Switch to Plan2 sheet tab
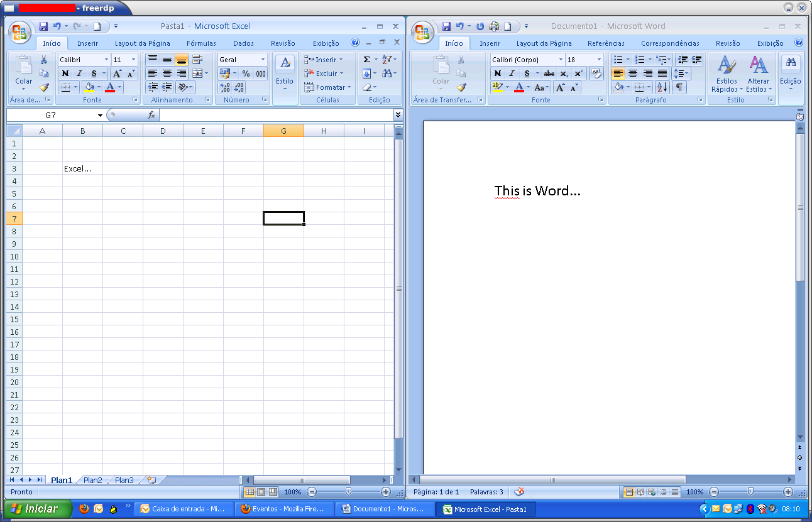This screenshot has width=812, height=522. click(x=92, y=480)
